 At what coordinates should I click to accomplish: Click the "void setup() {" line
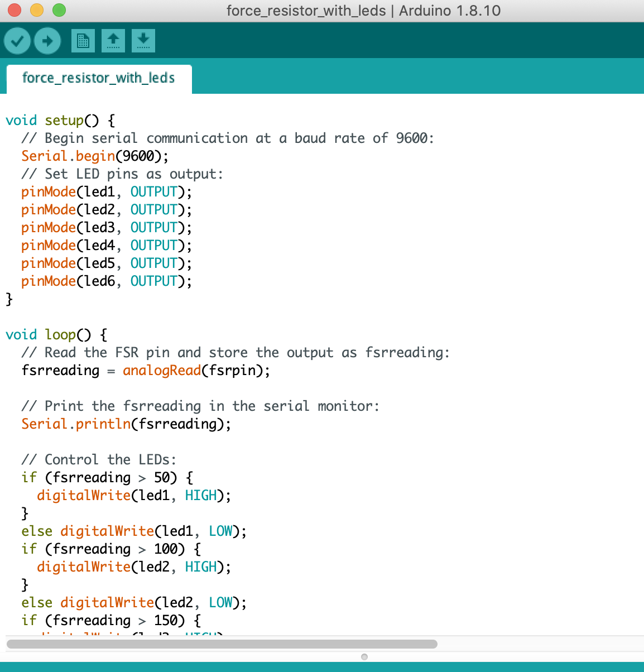60,121
